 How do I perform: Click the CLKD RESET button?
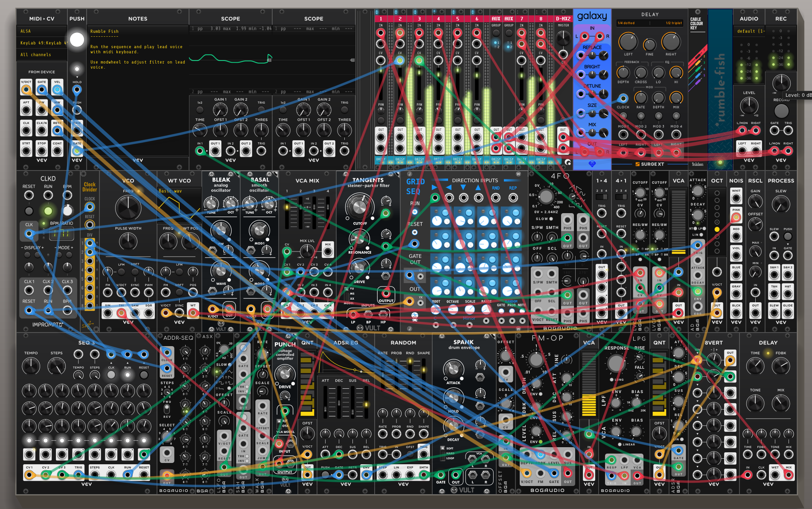click(29, 211)
